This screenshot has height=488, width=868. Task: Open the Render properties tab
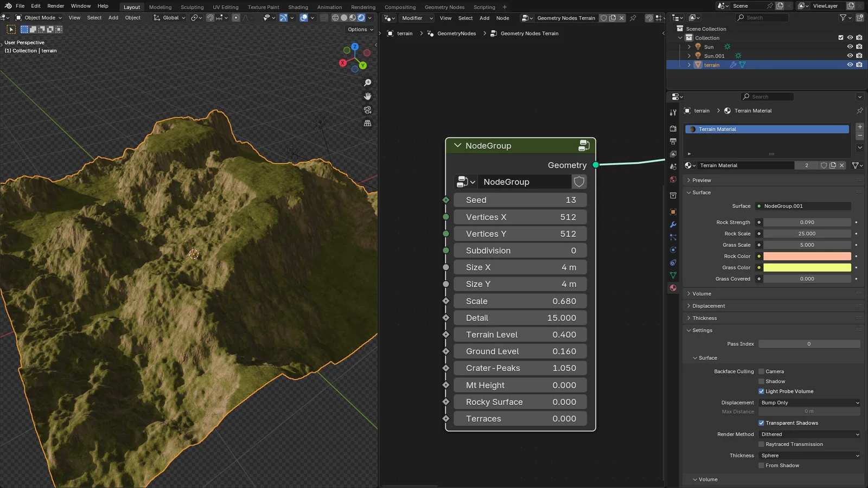point(673,127)
